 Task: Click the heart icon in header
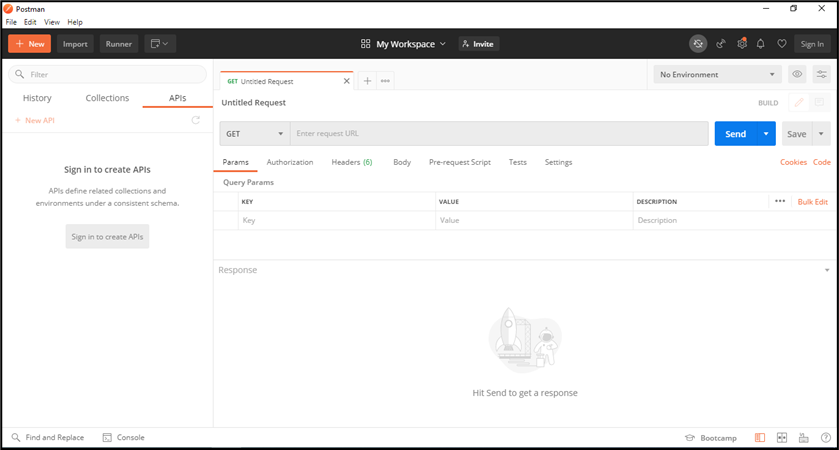[782, 44]
